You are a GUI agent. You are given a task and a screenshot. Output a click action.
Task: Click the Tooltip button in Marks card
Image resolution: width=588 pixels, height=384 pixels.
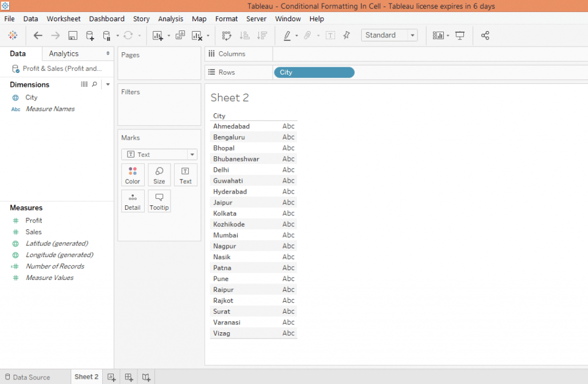pos(159,201)
